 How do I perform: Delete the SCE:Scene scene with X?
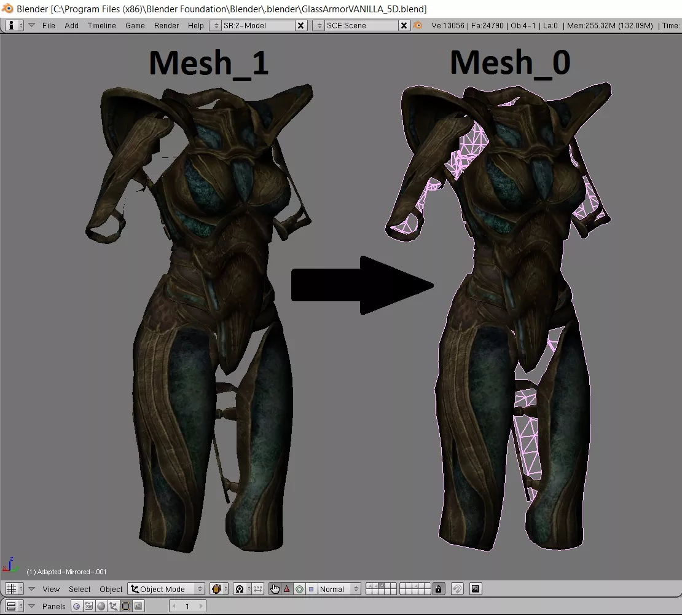pyautogui.click(x=404, y=26)
